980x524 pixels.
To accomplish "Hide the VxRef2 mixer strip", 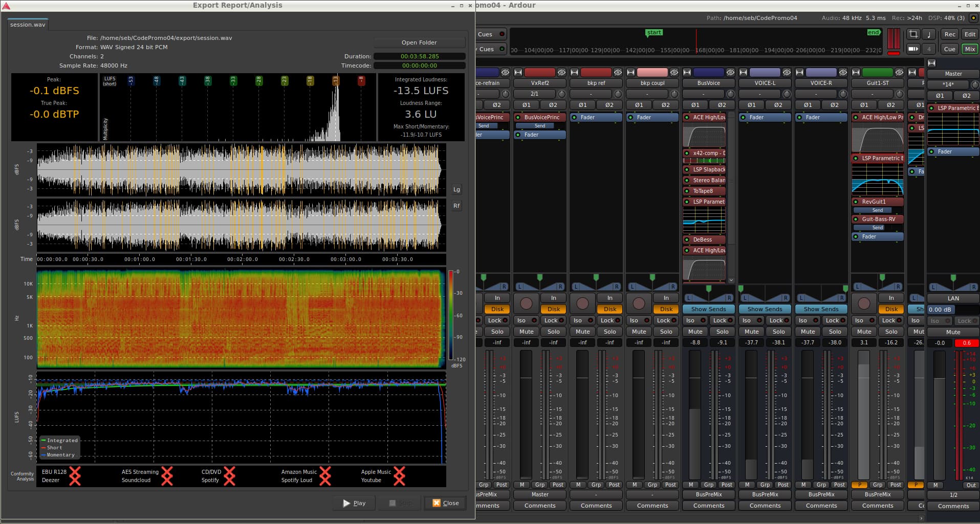I will [x=561, y=72].
